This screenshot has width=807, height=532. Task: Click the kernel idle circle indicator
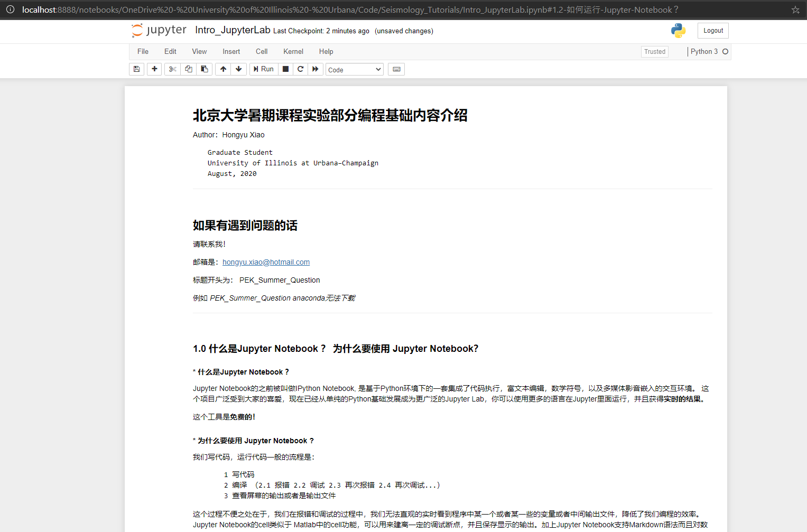pyautogui.click(x=725, y=51)
